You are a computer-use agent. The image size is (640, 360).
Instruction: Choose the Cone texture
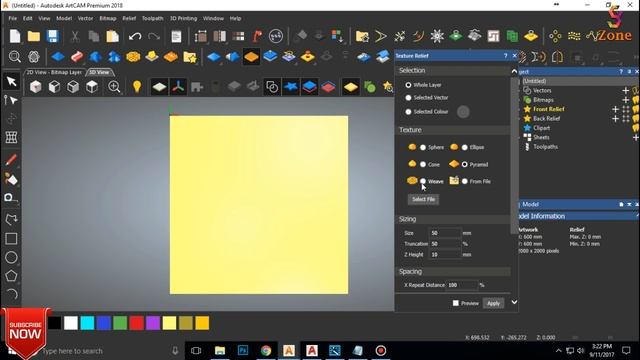pos(423,164)
